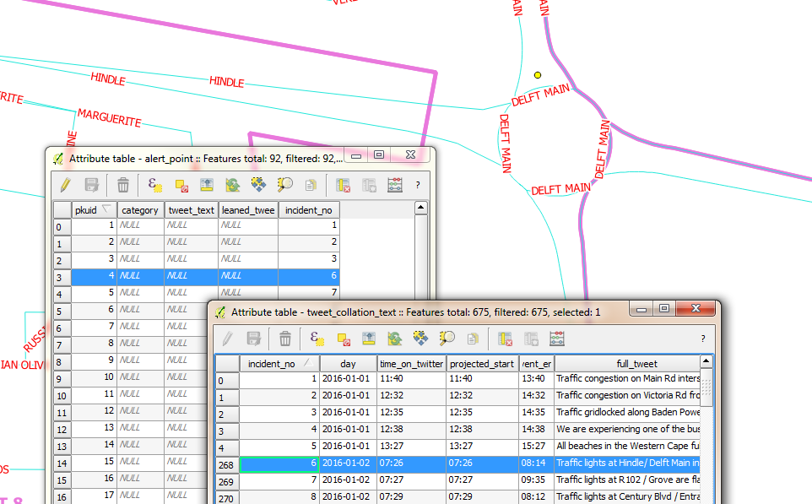Click incident_no cell 6 in tweet_collation_text table

coord(279,463)
